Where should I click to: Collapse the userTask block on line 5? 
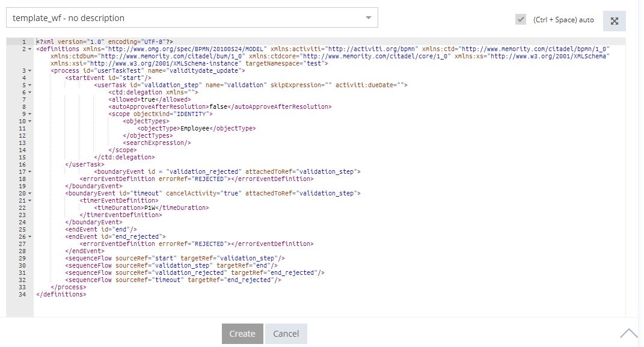pyautogui.click(x=30, y=85)
